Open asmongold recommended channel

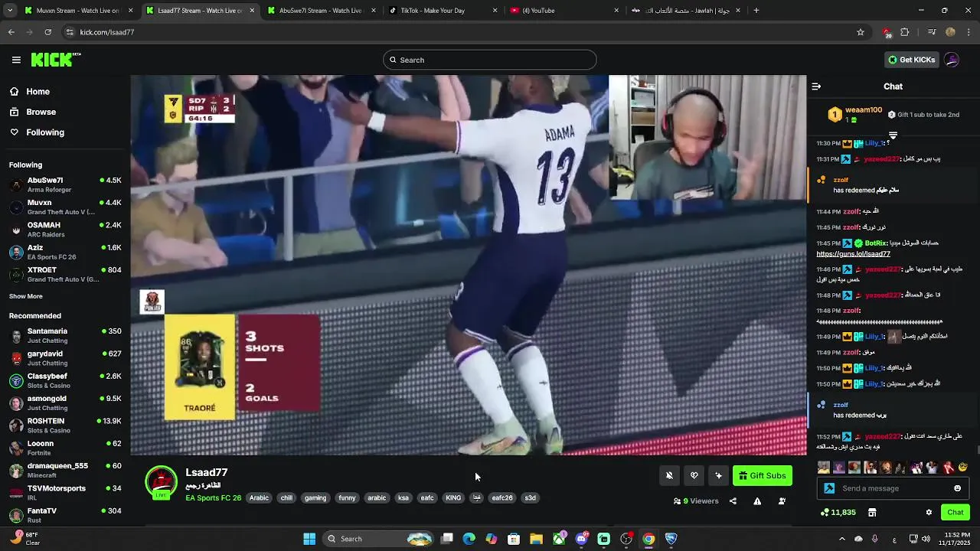tap(65, 403)
